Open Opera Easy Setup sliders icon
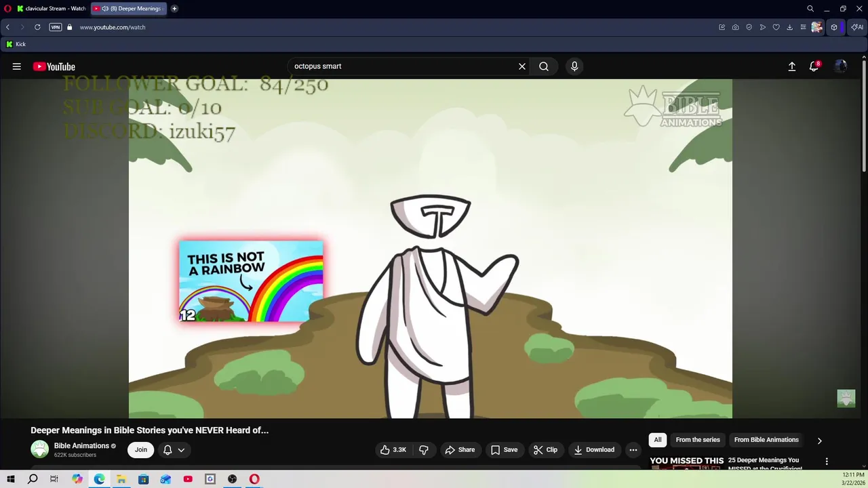The image size is (868, 488). click(804, 27)
